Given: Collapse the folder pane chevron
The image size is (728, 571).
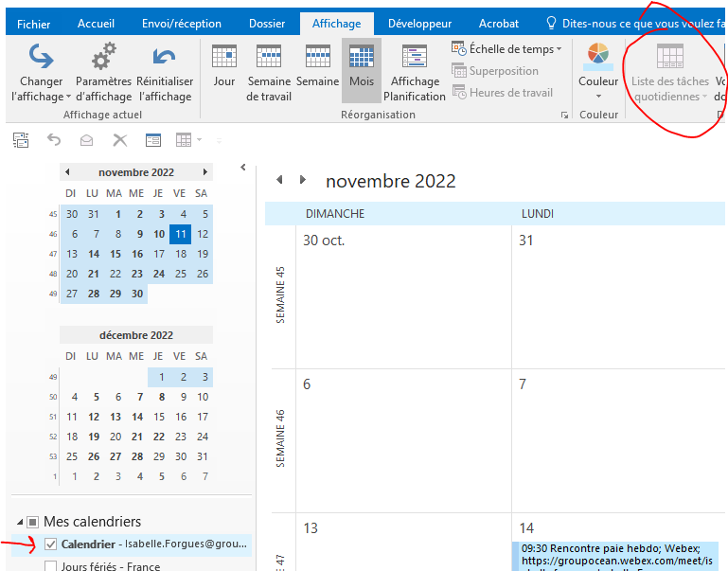Looking at the screenshot, I should 242,167.
